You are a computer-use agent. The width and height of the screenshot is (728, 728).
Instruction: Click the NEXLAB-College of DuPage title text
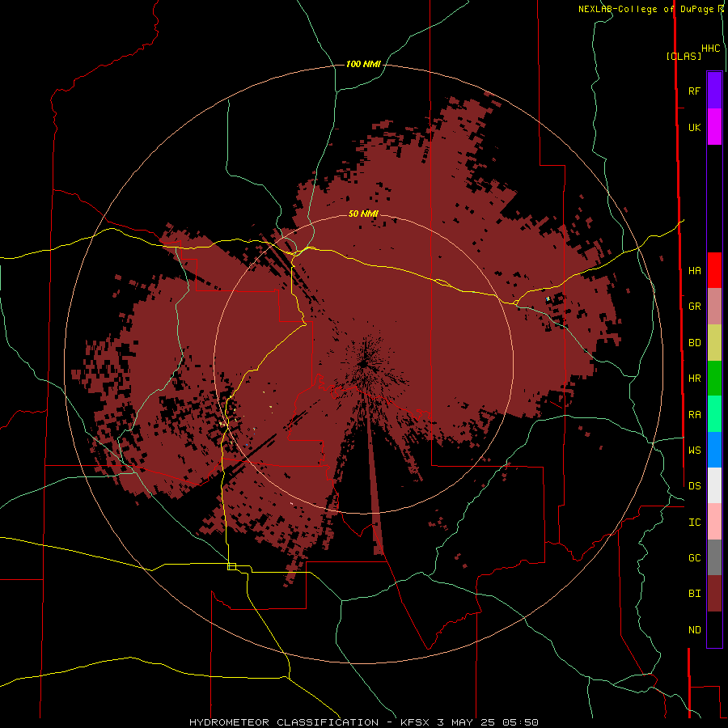click(x=645, y=9)
